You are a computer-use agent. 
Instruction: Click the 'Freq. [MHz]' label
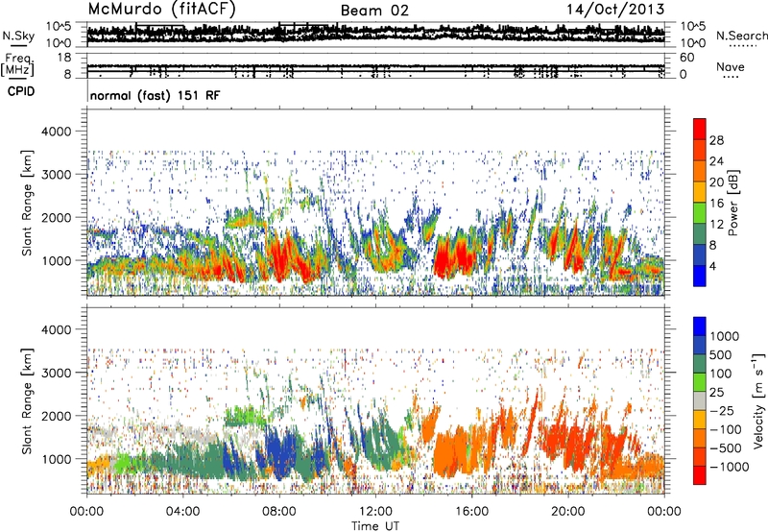pos(17,65)
